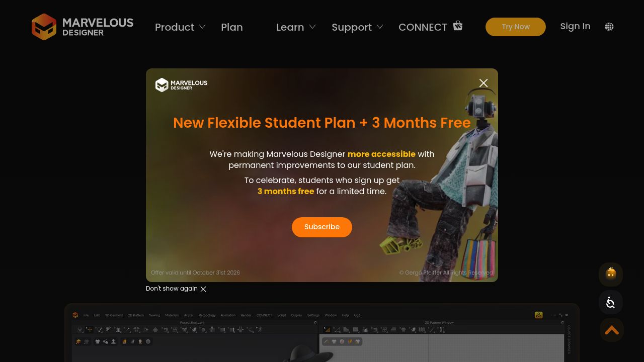
Task: Click Retopology in app screenshot menu
Action: pos(207,315)
